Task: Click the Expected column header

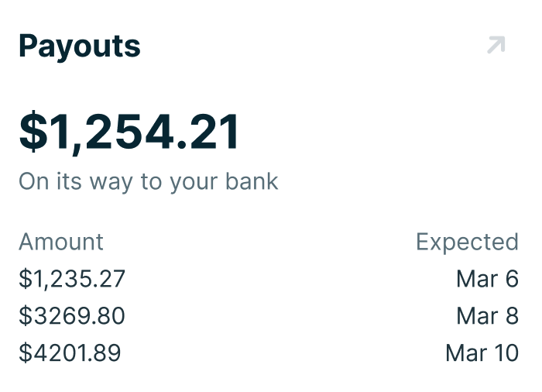Action: point(467,242)
